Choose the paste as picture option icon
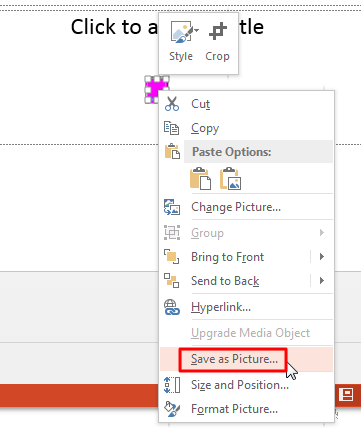 (230, 178)
